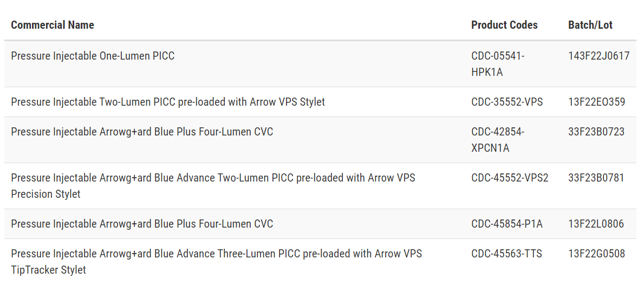Click batch number 143F22J0617

point(599,56)
